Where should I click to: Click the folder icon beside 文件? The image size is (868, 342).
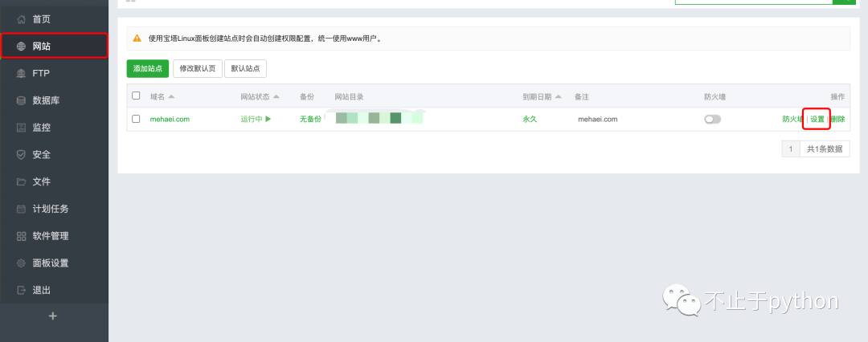tap(22, 181)
